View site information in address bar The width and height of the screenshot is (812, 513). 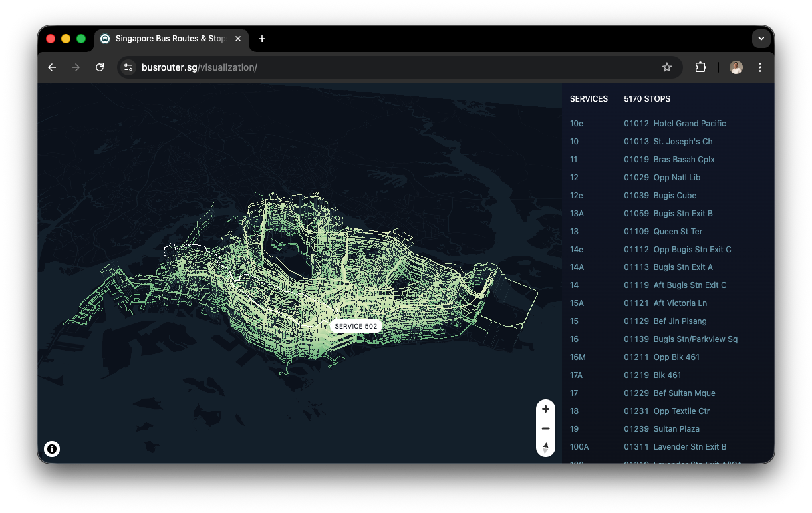(x=129, y=67)
